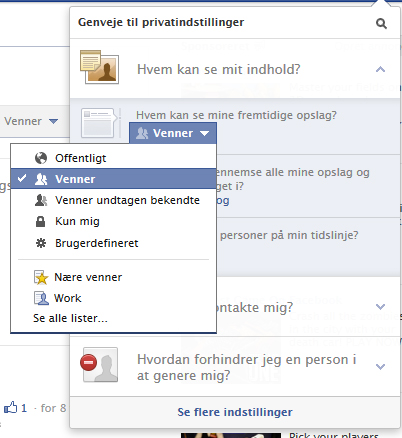This screenshot has width=402, height=438.
Task: Click the Work list icon
Action: click(x=41, y=298)
